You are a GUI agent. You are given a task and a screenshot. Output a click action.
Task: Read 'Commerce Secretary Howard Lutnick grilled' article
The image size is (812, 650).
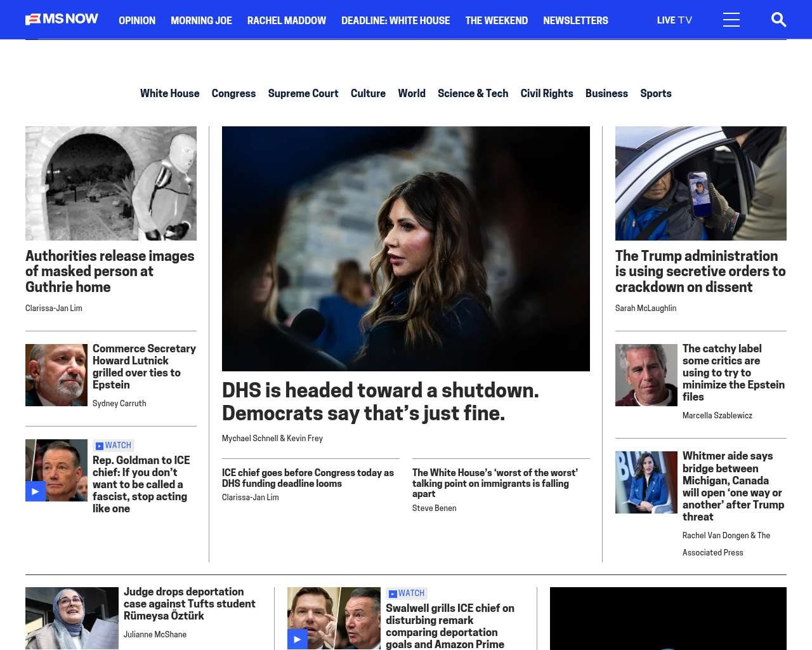coord(144,366)
